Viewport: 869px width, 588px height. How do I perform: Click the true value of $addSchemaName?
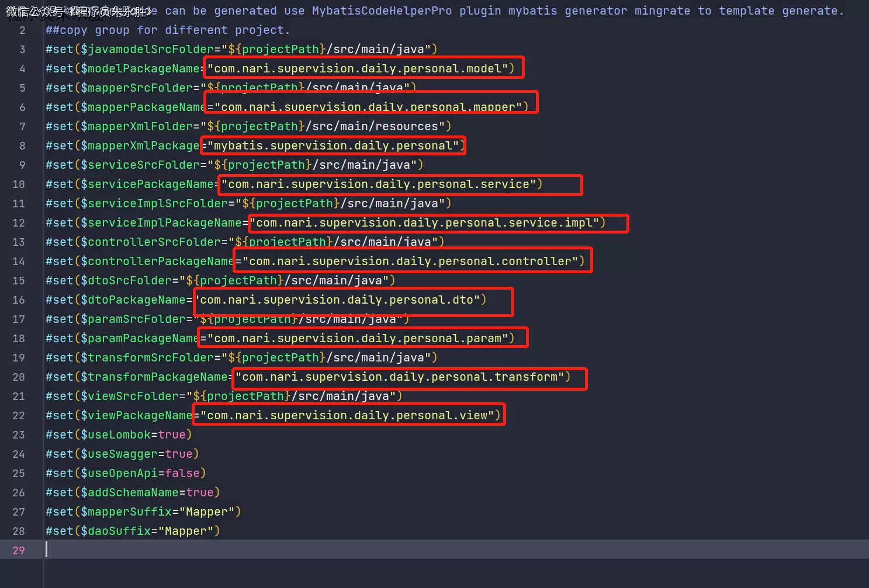point(200,492)
